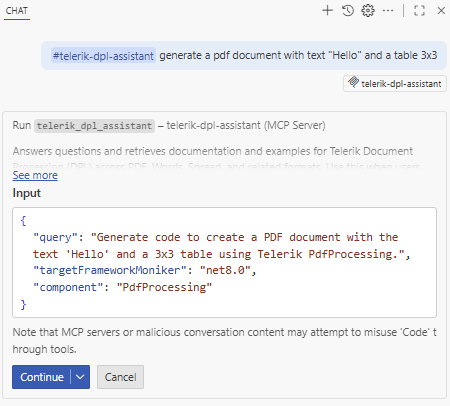The height and width of the screenshot is (406, 450).
Task: Open chat history clock icon
Action: (348, 11)
